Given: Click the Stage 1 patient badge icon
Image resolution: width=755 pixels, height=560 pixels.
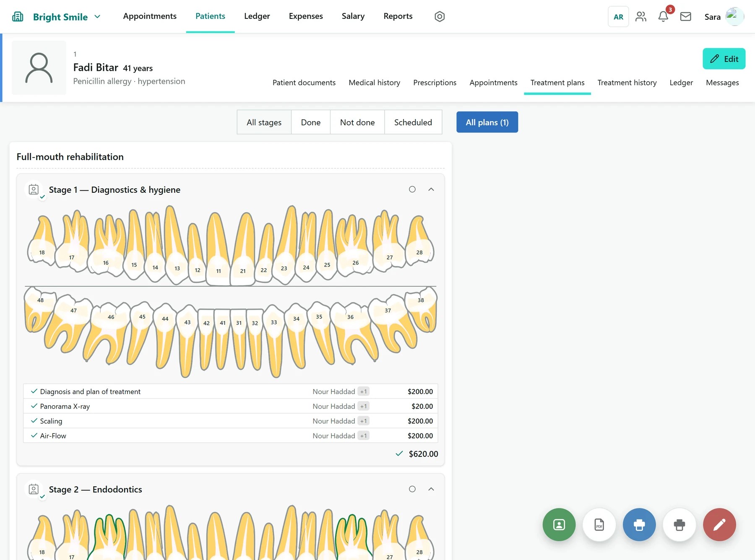Looking at the screenshot, I should pyautogui.click(x=34, y=190).
